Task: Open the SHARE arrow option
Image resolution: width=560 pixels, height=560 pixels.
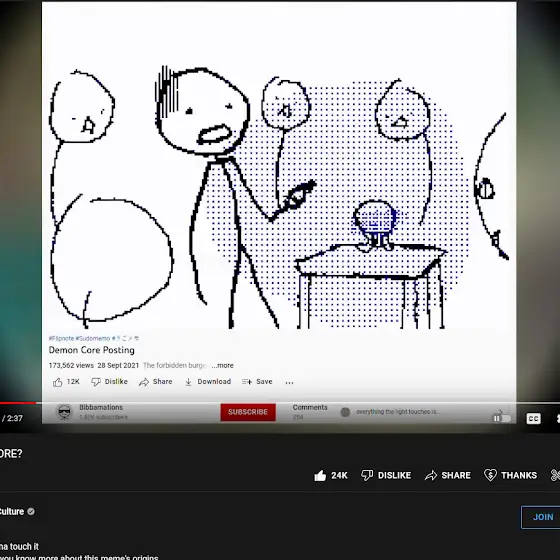Action: point(431,475)
